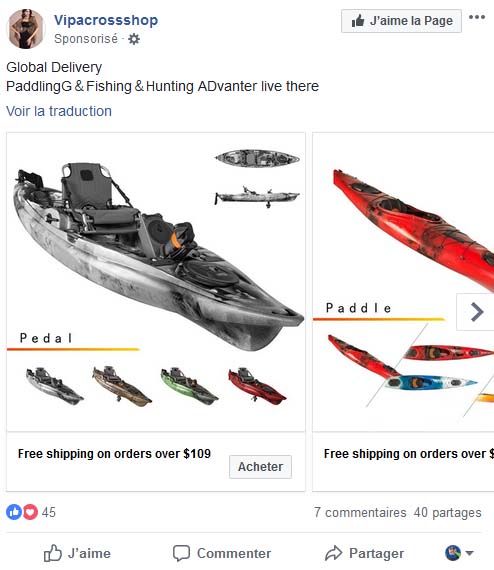
Task: Click the Commenter speech bubble icon
Action: [x=181, y=553]
